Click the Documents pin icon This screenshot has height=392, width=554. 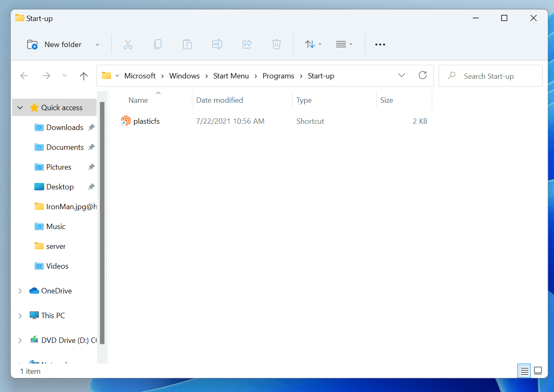tap(92, 147)
